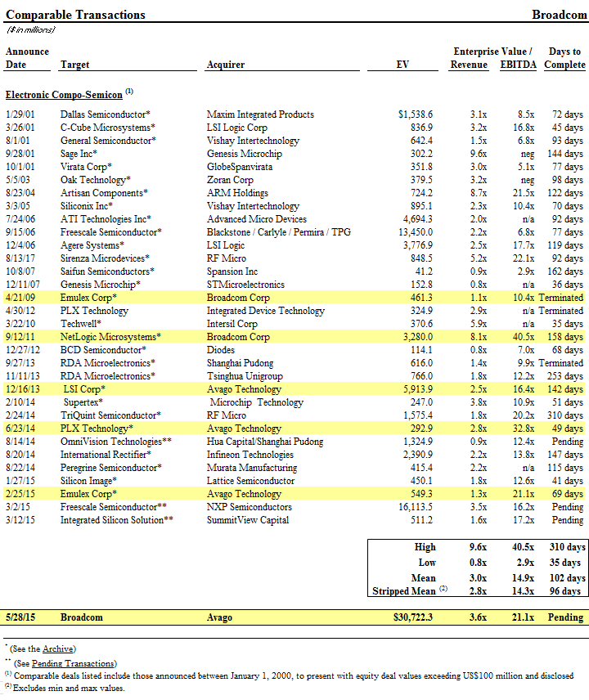Click Supertex target name
This screenshot has height=700, width=589.
(x=83, y=402)
